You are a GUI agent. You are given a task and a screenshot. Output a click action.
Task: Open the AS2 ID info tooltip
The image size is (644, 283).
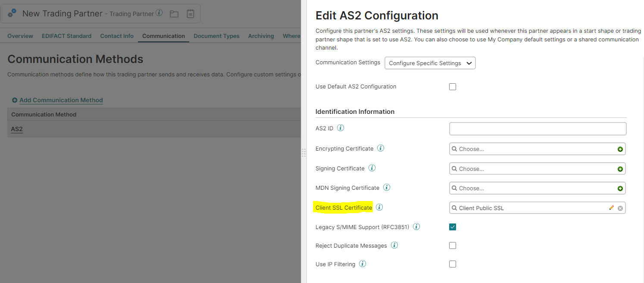tap(340, 128)
